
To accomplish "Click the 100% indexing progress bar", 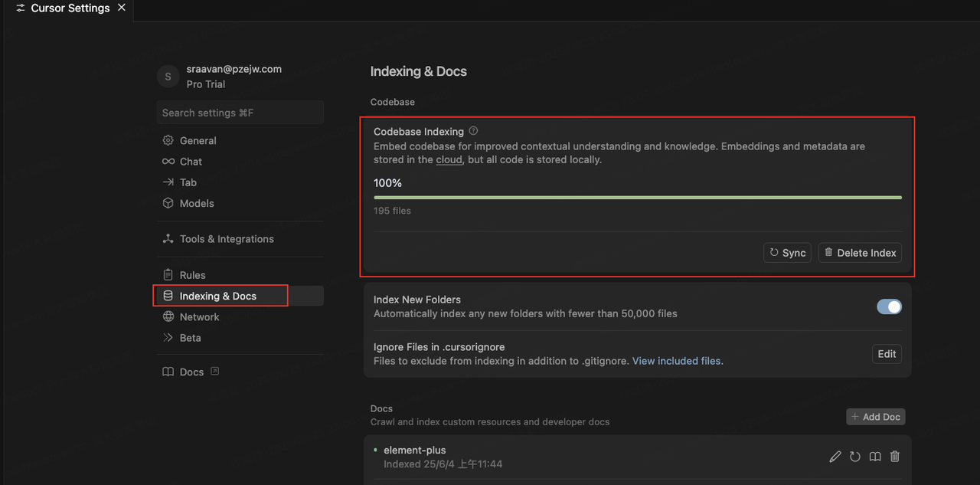I will pyautogui.click(x=638, y=197).
